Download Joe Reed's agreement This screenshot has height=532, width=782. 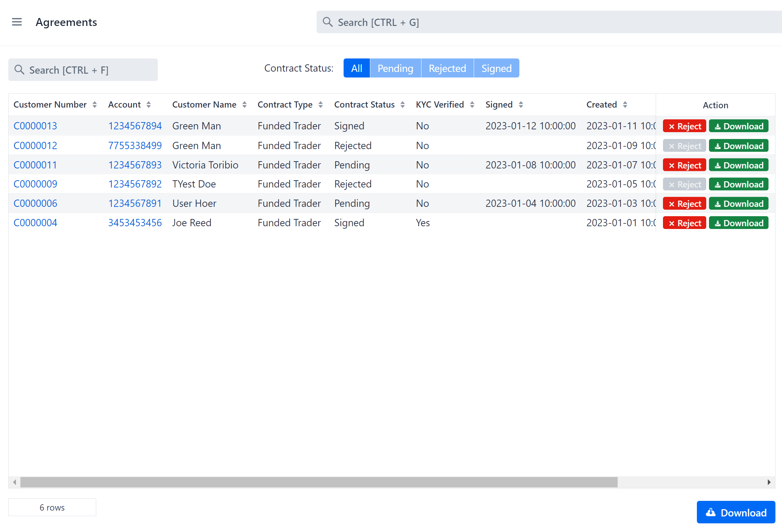(738, 223)
